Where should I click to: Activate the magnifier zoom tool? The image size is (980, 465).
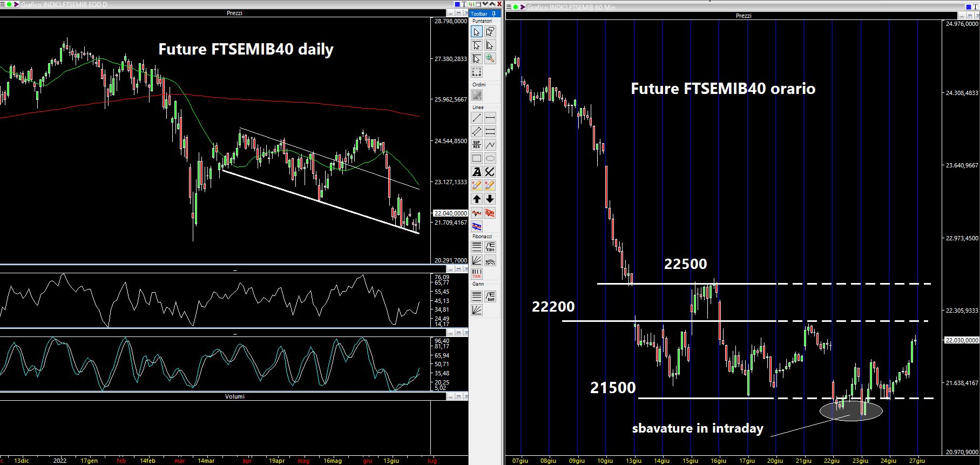click(x=490, y=58)
